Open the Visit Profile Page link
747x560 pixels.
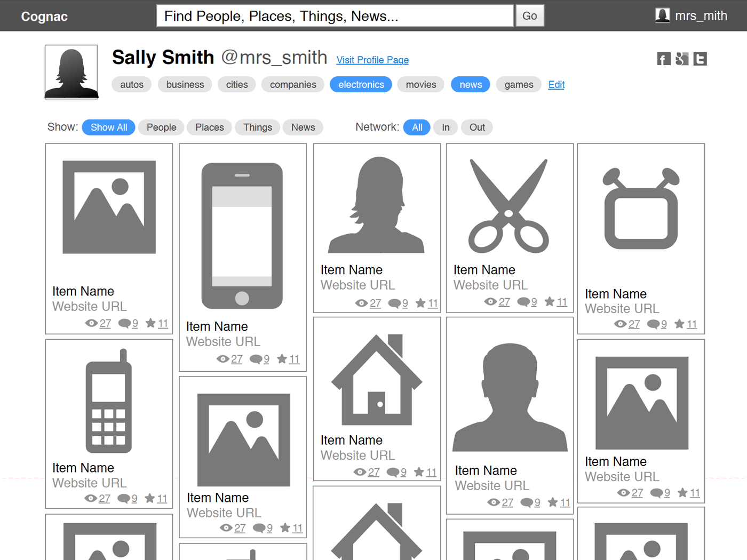tap(372, 60)
